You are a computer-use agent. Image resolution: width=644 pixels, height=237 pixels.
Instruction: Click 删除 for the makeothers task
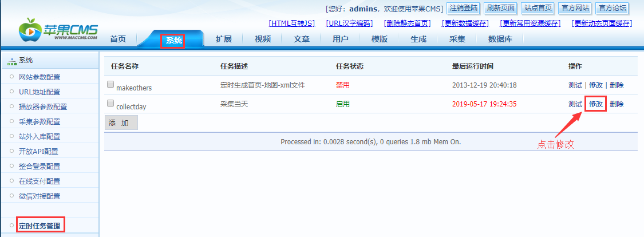point(617,85)
